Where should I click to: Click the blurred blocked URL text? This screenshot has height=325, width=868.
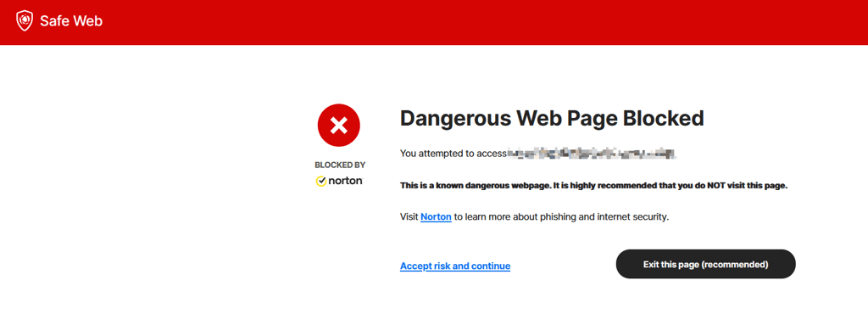(x=593, y=153)
